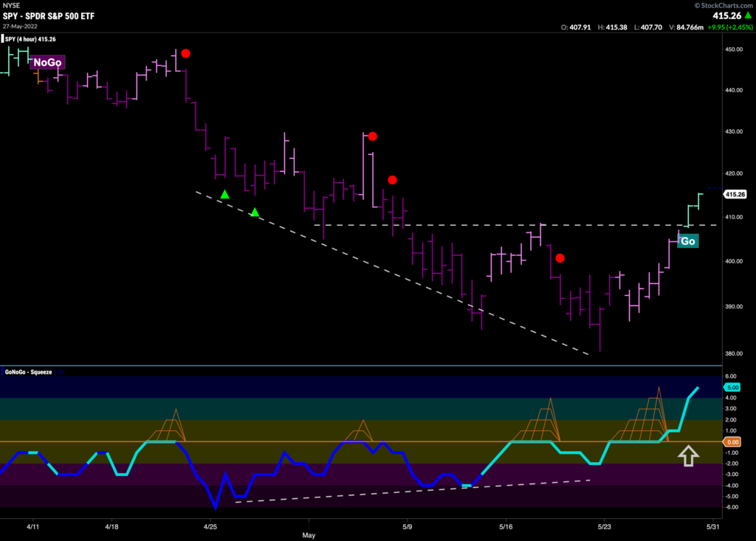Click the purple NoGo label
The image size is (756, 541).
[x=47, y=62]
